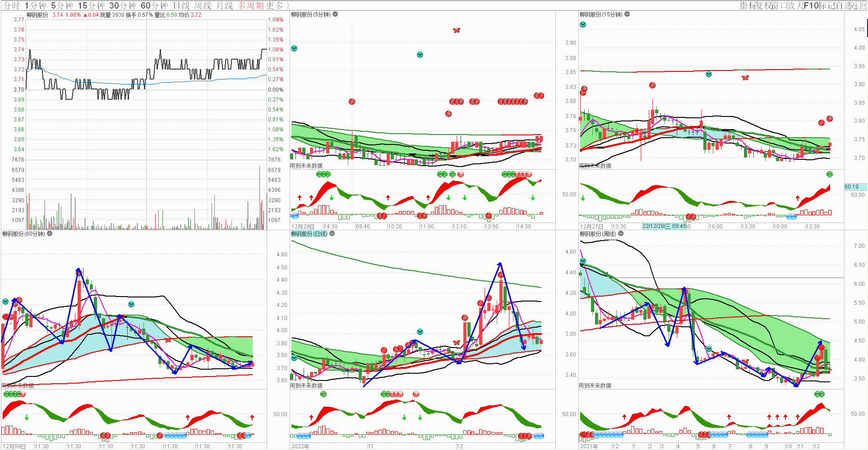The height and width of the screenshot is (450, 868).
Task: Switch to the 周线 weekly tab
Action: point(203,5)
